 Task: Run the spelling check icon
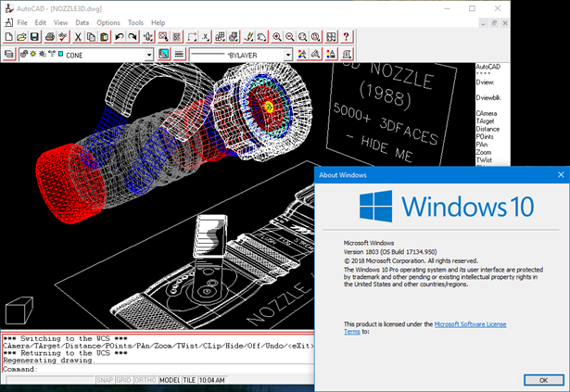click(x=63, y=37)
